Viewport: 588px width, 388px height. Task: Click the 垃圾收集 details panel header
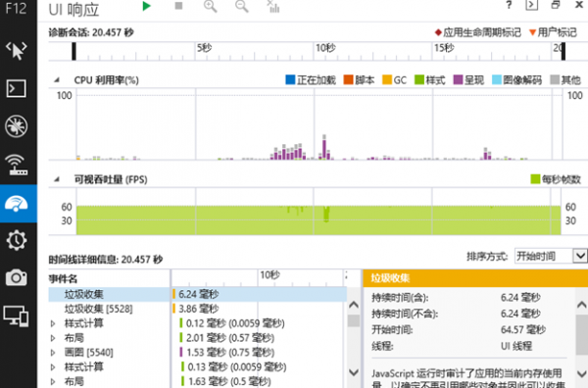click(x=475, y=278)
